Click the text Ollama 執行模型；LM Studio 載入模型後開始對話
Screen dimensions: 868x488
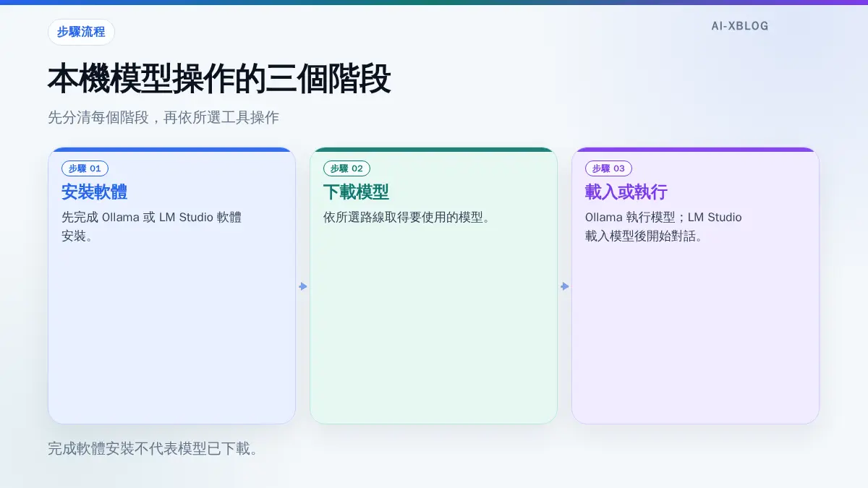click(663, 226)
